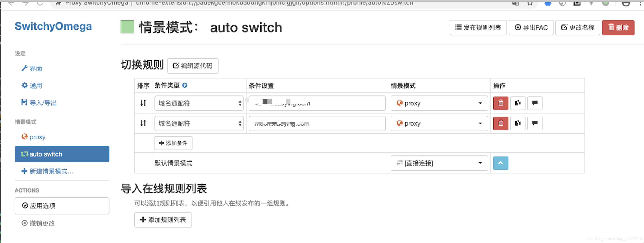Viewport: 644px width, 243px height.
Task: Click the red 删除 profile button
Action: pyautogui.click(x=618, y=27)
